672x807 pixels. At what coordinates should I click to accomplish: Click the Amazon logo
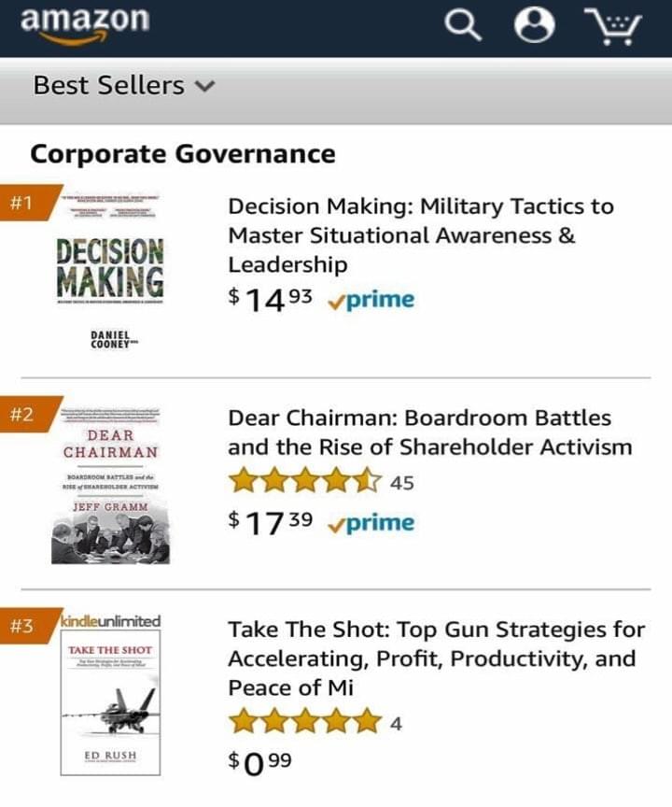[83, 24]
